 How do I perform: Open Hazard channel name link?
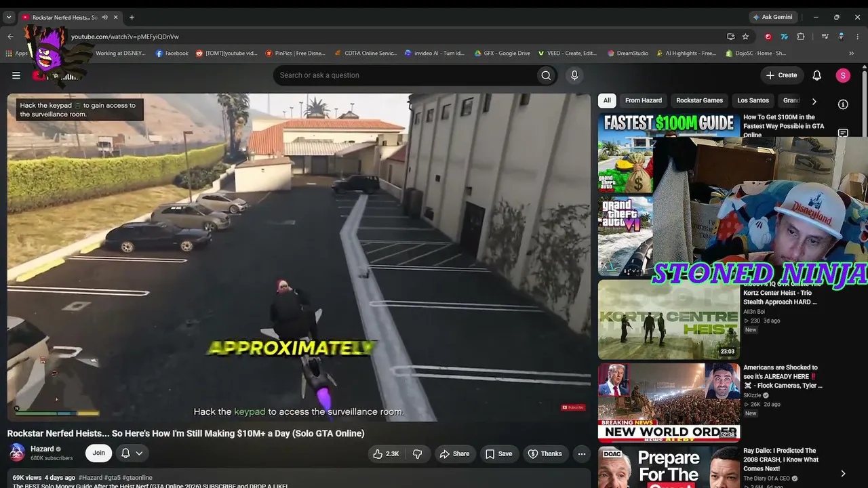click(x=42, y=449)
